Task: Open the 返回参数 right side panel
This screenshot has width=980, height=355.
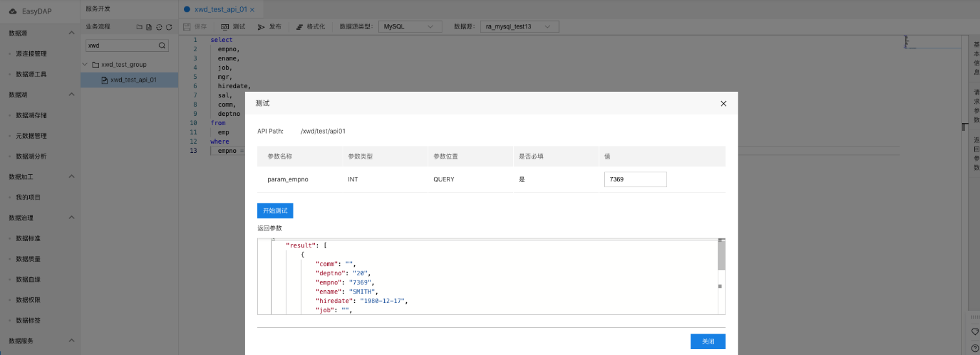Action: pos(976,154)
